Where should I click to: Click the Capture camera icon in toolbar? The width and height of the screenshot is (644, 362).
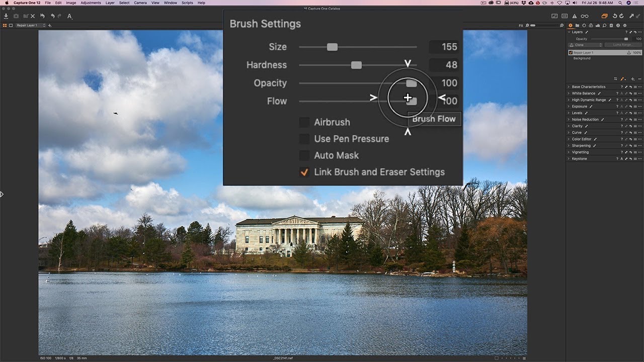(x=16, y=16)
